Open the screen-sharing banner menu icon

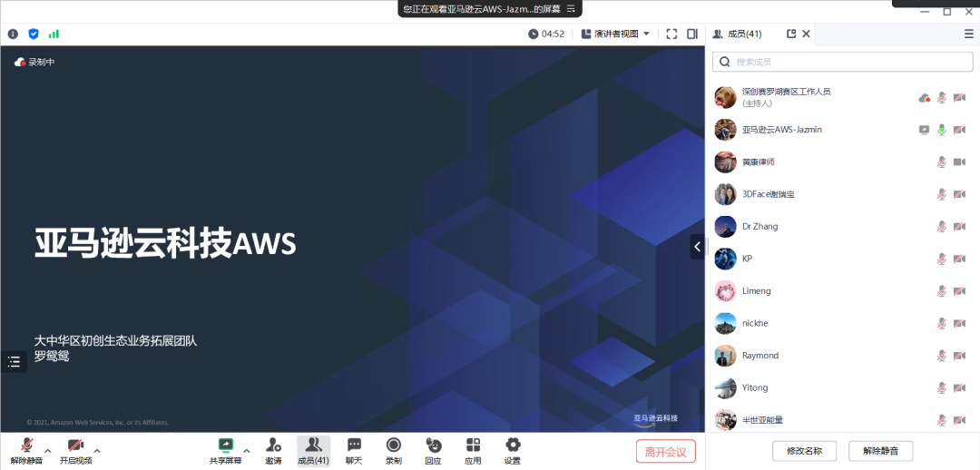tap(570, 8)
